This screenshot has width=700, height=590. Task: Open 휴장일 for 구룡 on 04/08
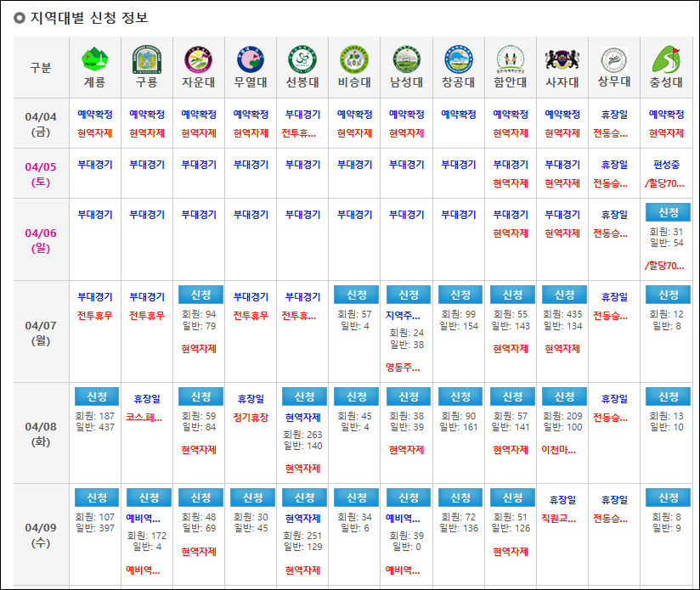click(147, 398)
